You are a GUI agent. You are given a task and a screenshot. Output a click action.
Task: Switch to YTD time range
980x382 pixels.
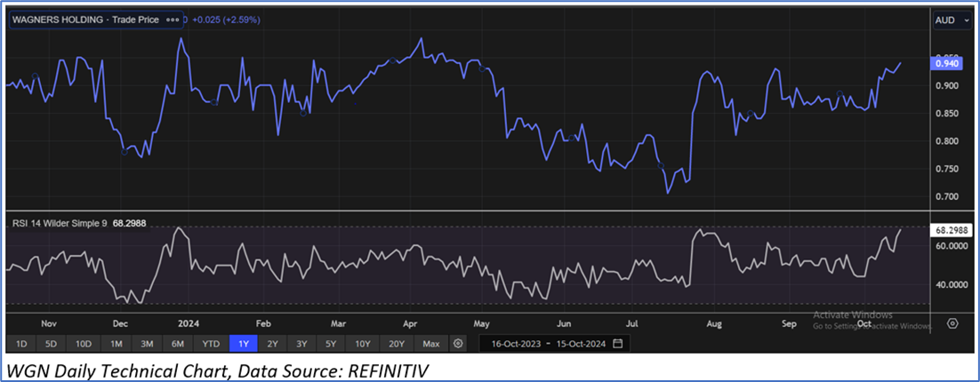(212, 343)
